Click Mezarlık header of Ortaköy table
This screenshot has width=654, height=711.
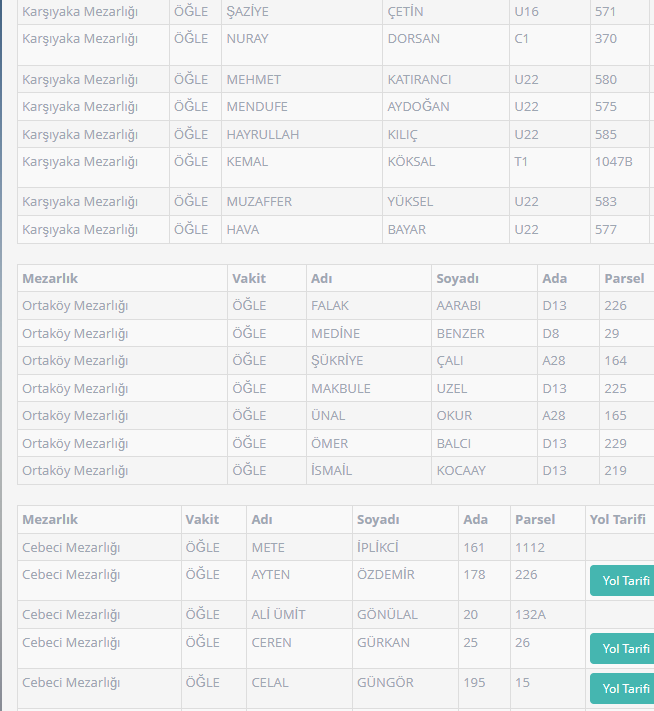[50, 278]
